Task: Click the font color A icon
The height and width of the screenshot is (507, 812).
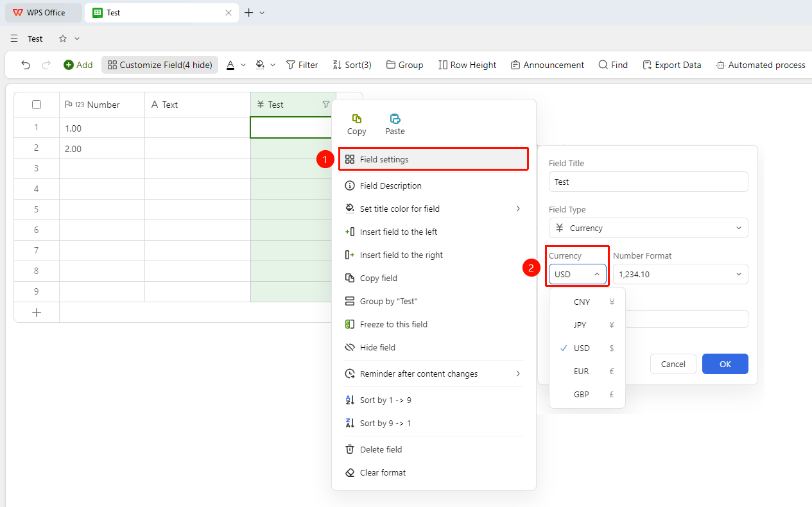Action: coord(230,65)
